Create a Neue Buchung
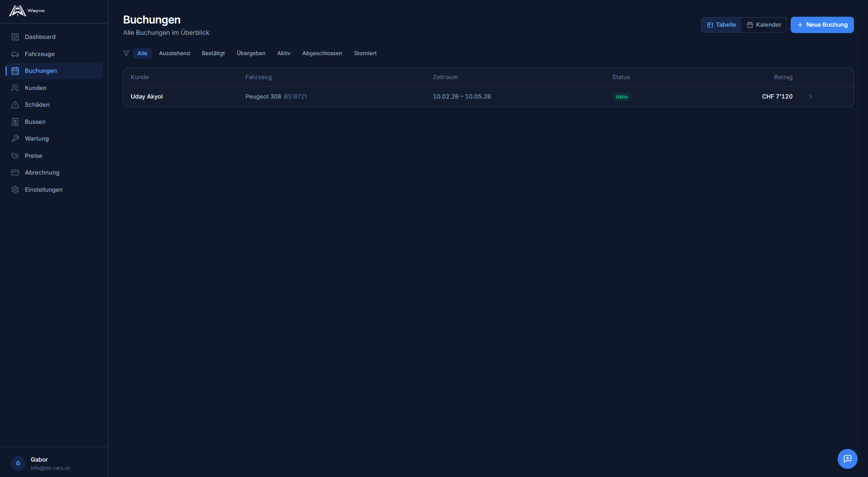Viewport: 868px width, 477px height. coord(822,25)
